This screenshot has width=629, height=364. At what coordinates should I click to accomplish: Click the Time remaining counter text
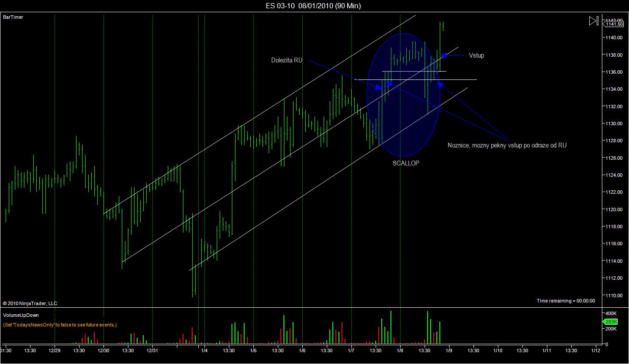tap(566, 301)
